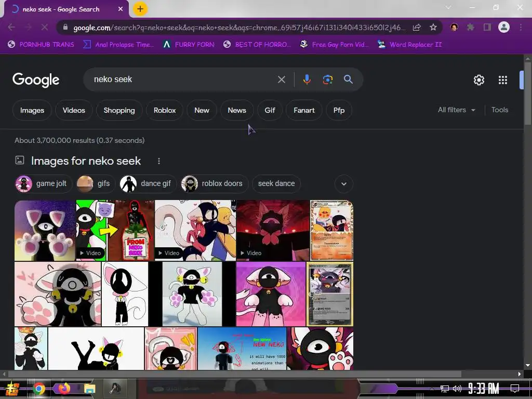This screenshot has height=399, width=532.
Task: Go to Google homepage via logo
Action: tap(36, 80)
